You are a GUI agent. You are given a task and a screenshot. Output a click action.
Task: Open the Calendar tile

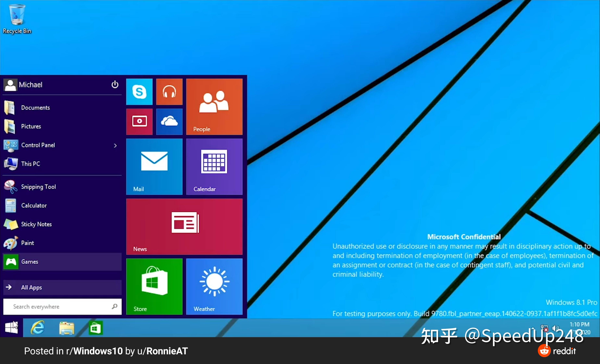(214, 167)
